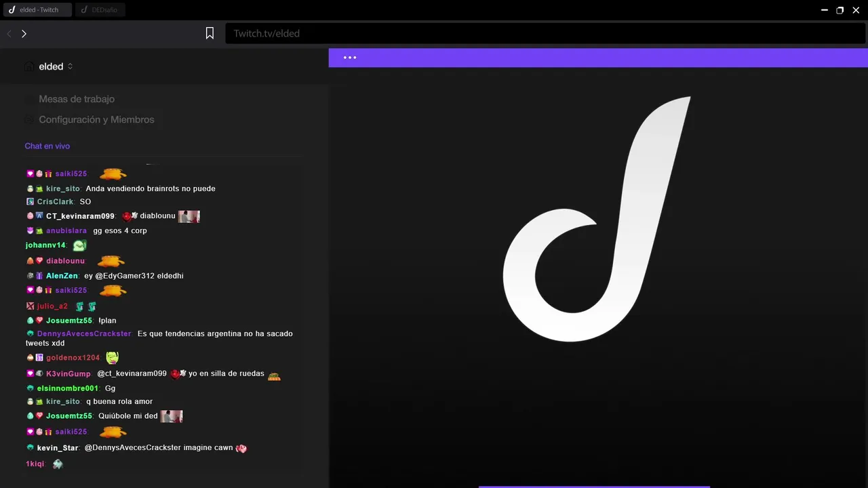Open Configuración y Miembros in the sidebar
Screen dimensions: 868x488
pyautogui.click(x=96, y=119)
